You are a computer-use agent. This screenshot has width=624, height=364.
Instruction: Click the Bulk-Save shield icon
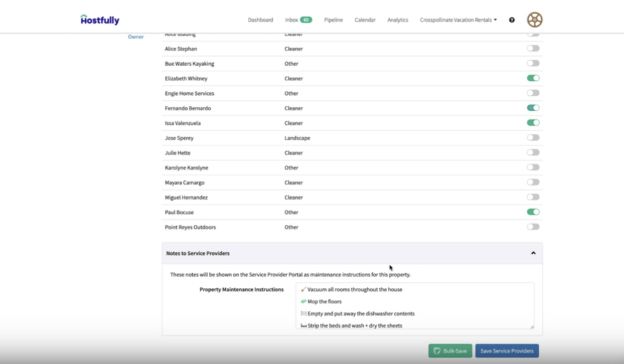(438, 350)
